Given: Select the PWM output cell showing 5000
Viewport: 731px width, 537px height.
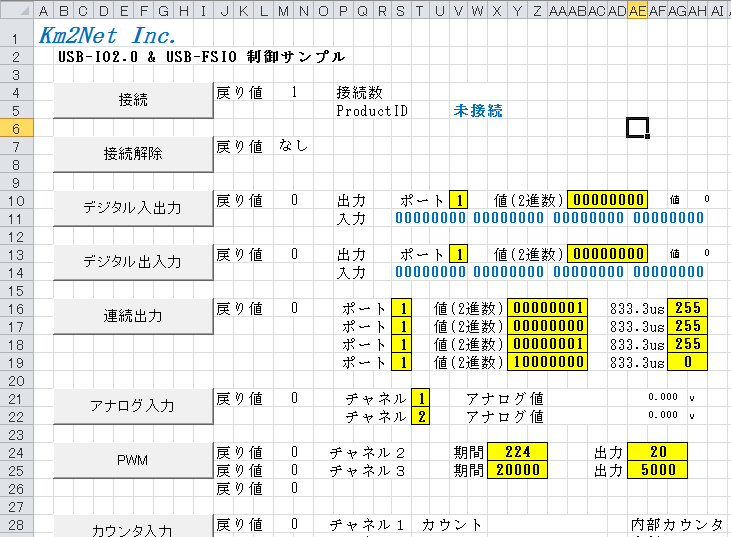Looking at the screenshot, I should 658,470.
